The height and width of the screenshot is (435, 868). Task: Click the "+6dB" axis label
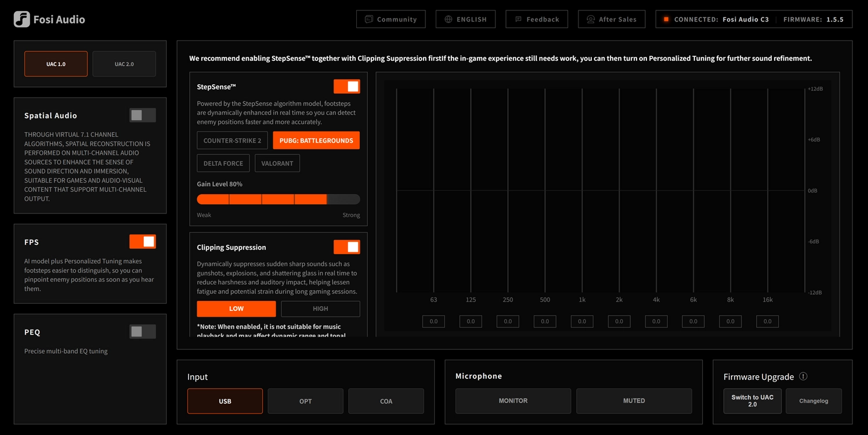click(x=814, y=140)
